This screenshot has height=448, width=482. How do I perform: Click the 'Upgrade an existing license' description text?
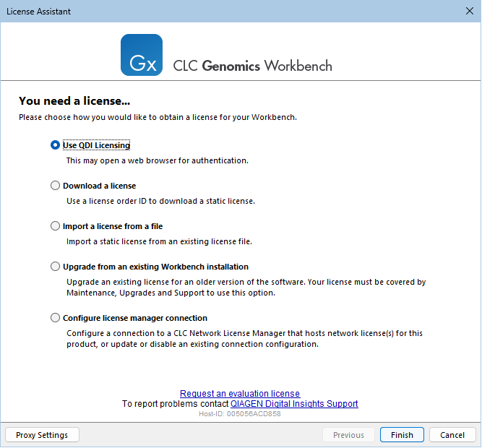point(246,288)
